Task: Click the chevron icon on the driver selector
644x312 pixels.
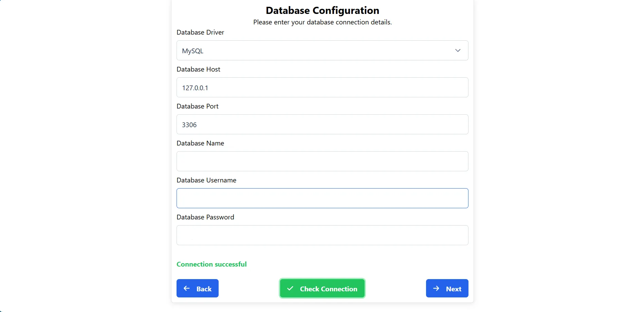Action: (x=457, y=50)
